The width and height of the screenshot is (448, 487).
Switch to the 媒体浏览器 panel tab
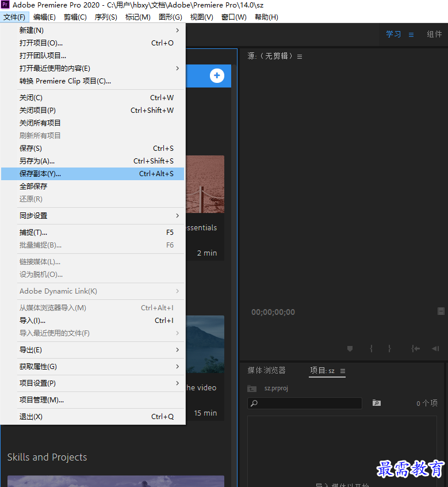click(266, 370)
